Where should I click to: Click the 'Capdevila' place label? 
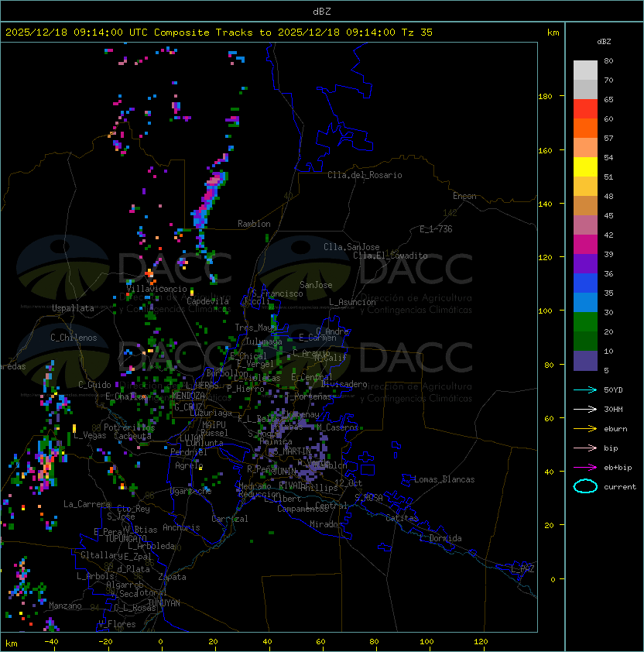[207, 301]
